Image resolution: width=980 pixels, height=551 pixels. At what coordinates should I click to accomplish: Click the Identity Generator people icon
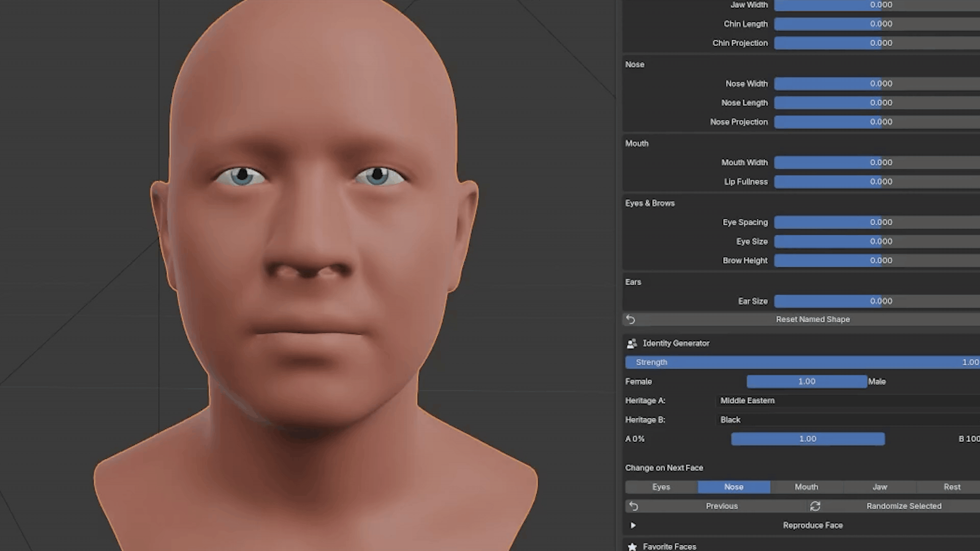pyautogui.click(x=632, y=343)
